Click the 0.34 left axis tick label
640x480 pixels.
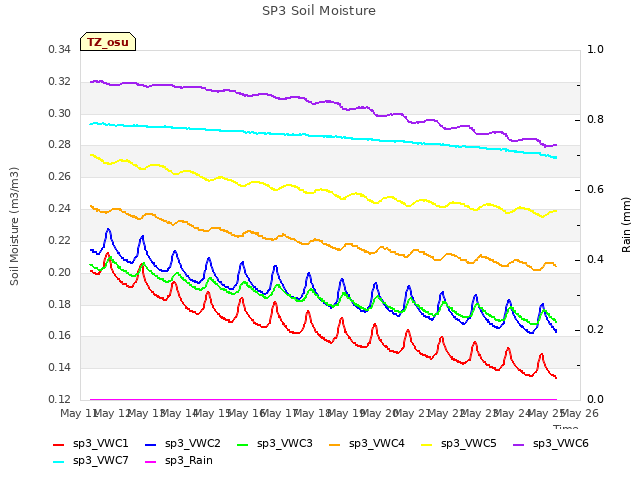59,50
